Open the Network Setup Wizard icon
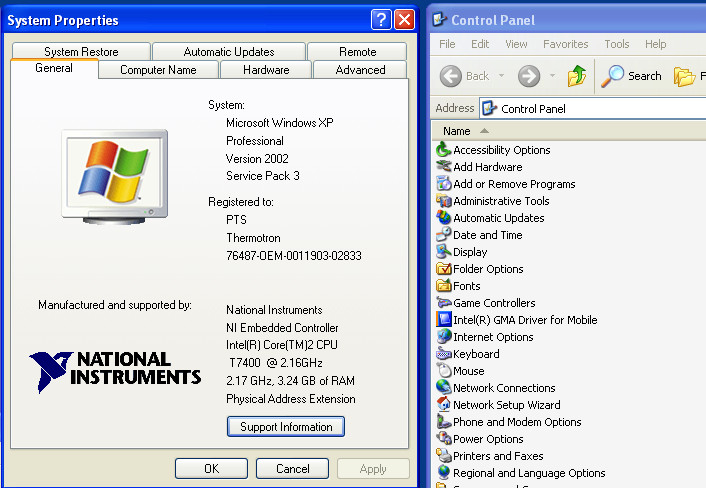The image size is (706, 488). click(x=444, y=405)
